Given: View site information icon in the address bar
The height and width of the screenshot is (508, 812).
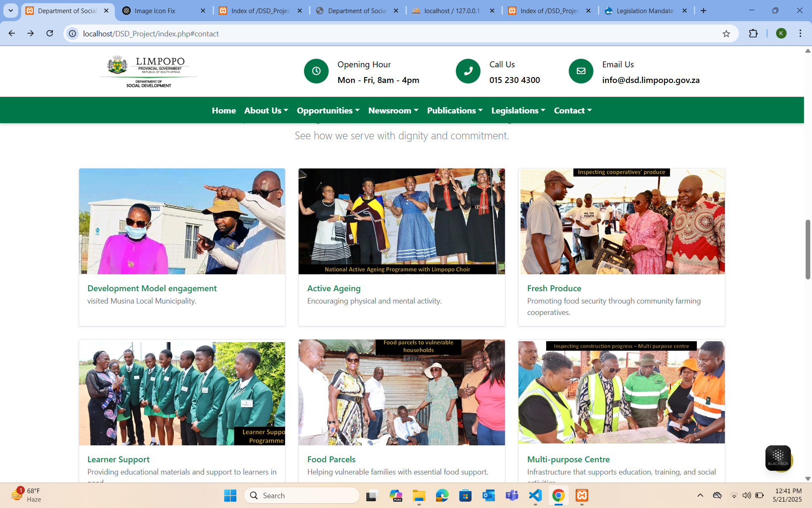Looking at the screenshot, I should coord(73,33).
